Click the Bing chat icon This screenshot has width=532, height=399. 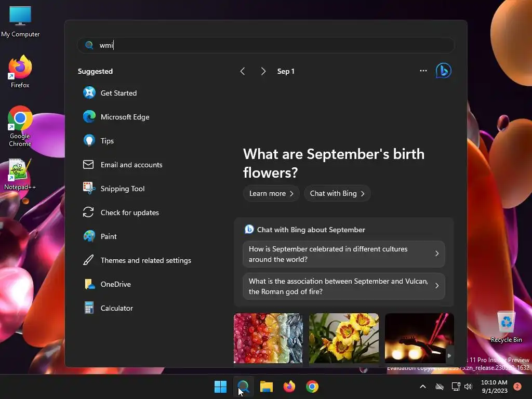coord(444,71)
